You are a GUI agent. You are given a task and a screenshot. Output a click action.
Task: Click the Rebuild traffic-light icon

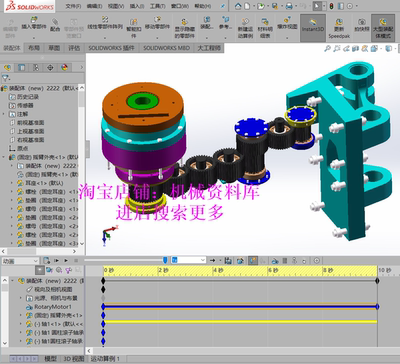[x=331, y=6]
